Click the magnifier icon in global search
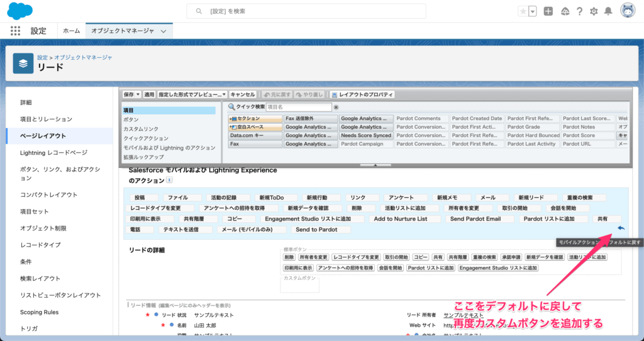The width and height of the screenshot is (644, 341). click(x=199, y=11)
